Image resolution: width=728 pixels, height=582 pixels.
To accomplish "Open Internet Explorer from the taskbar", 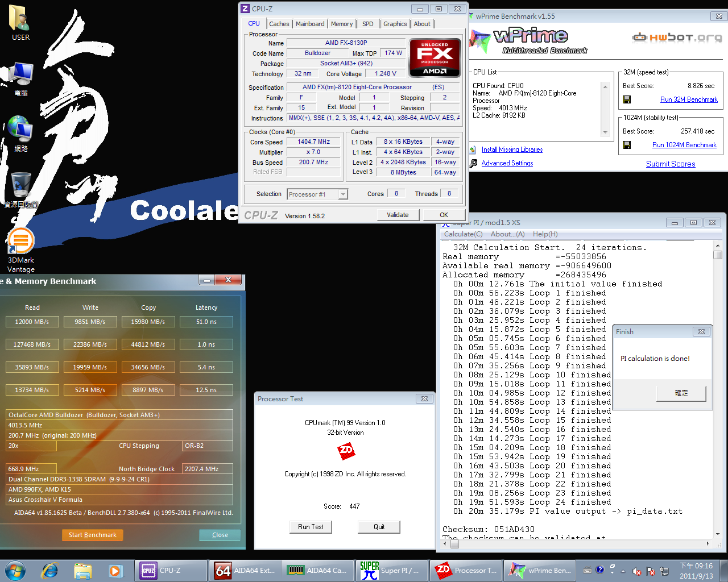I will point(50,570).
